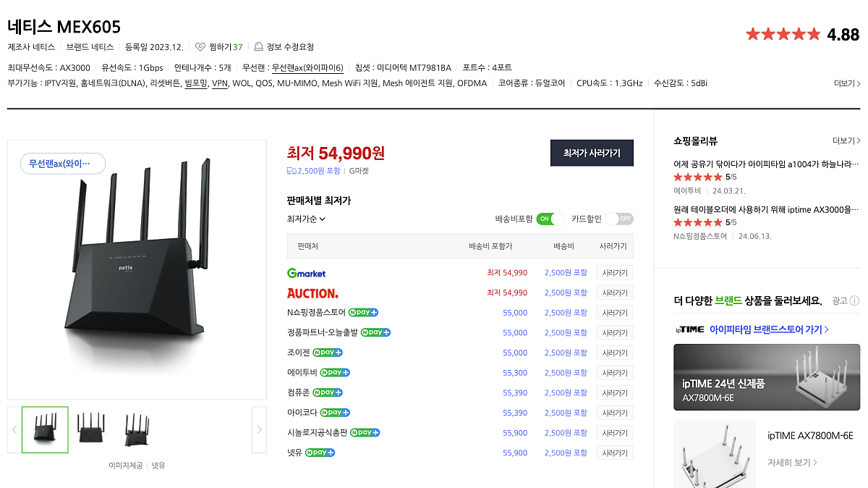Open the 아이코다 seller link
868x488 pixels.
point(302,413)
